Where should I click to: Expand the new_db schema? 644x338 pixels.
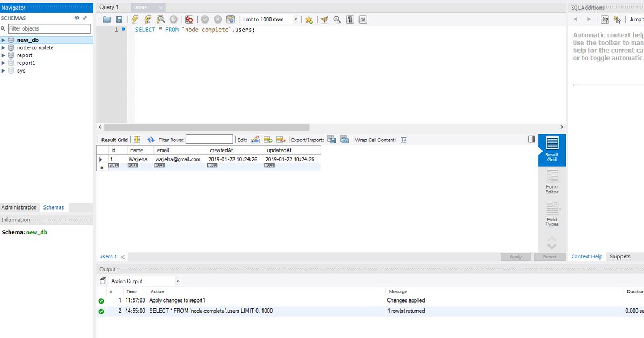pos(3,40)
